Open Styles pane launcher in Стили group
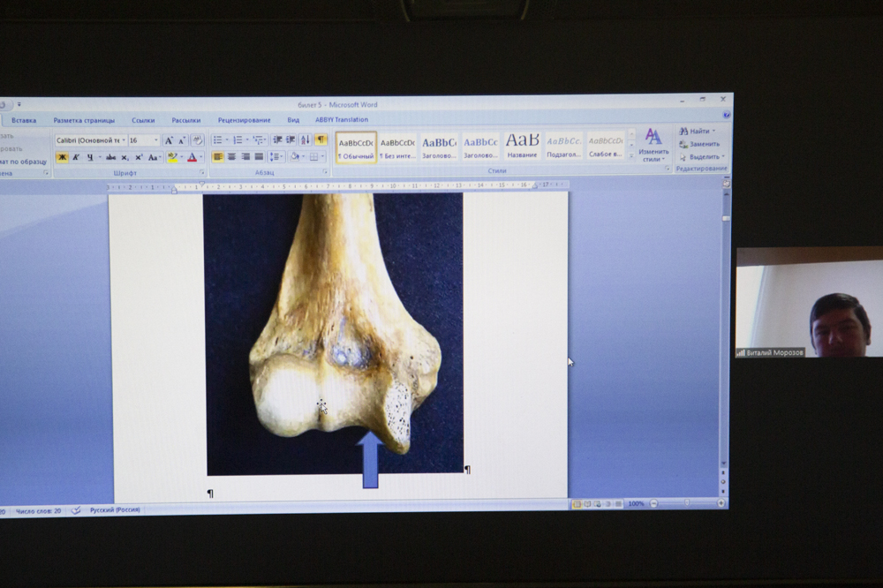 [x=668, y=169]
